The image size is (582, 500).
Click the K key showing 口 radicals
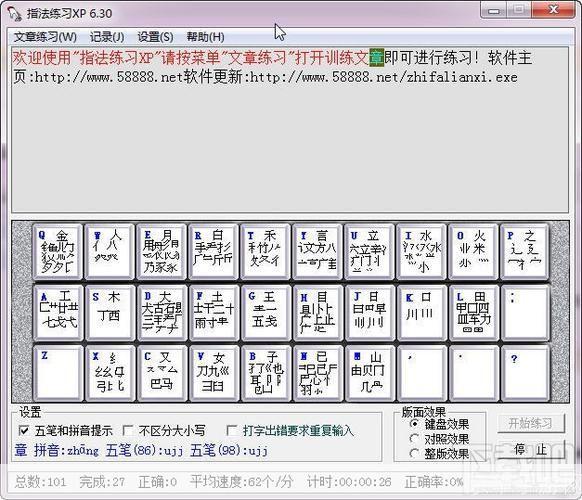[421, 313]
